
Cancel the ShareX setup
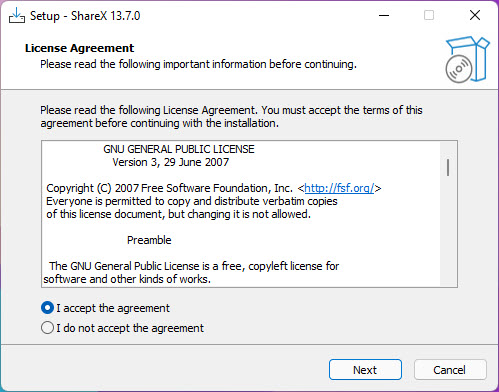click(450, 370)
